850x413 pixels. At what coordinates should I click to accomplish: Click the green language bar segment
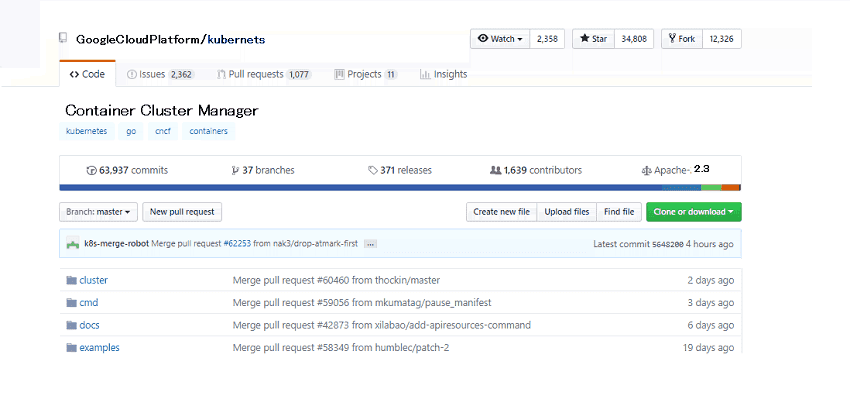point(711,188)
